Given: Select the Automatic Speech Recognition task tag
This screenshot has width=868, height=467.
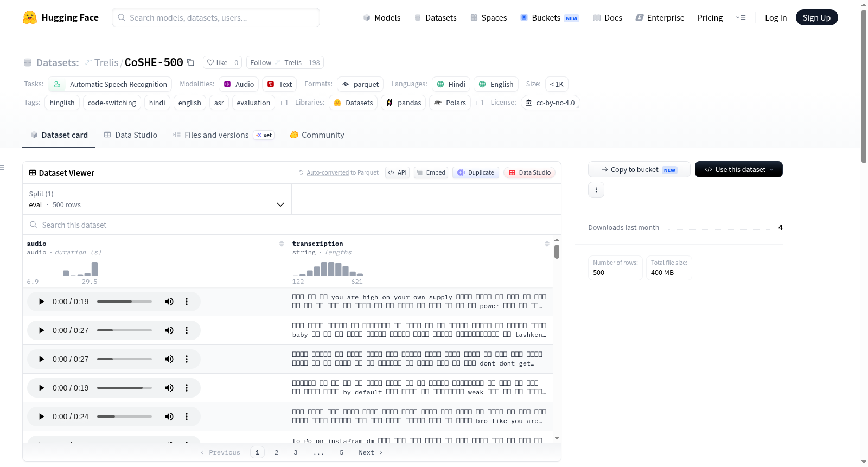Looking at the screenshot, I should point(110,84).
